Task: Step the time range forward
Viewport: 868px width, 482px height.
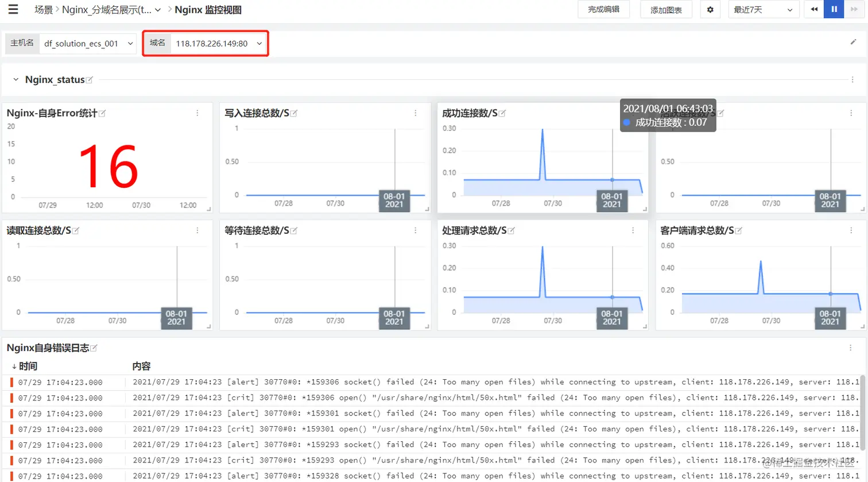Action: click(x=854, y=9)
